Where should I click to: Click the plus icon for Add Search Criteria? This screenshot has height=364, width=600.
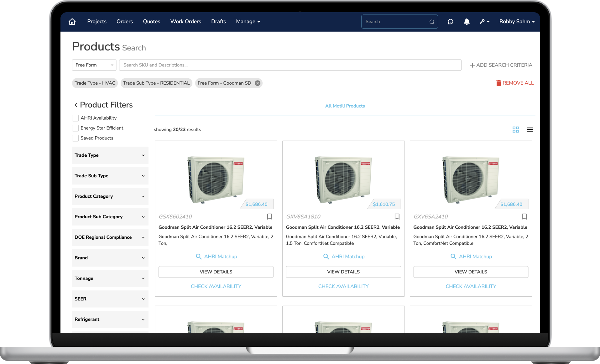(472, 65)
